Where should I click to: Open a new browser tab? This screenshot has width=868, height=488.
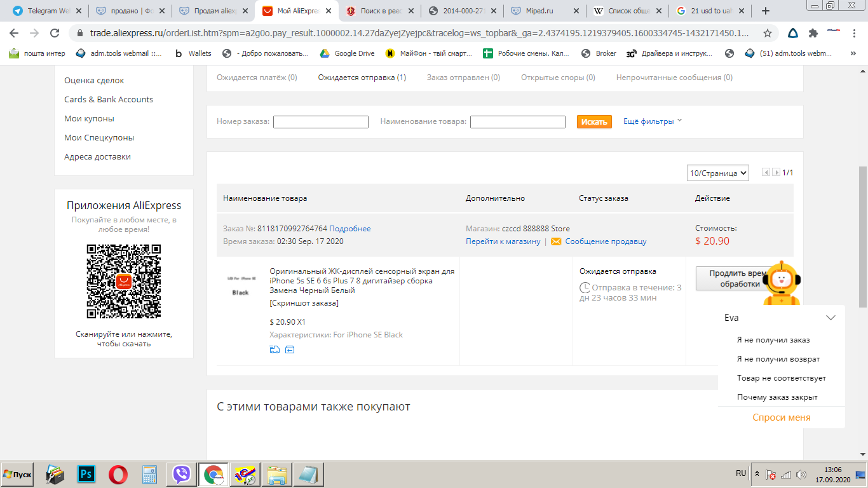pyautogui.click(x=766, y=11)
